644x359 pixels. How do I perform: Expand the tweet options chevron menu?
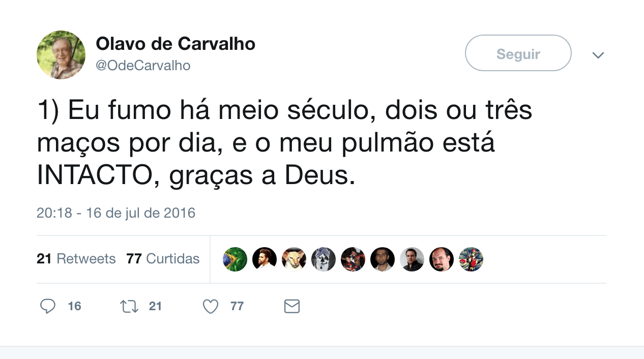(x=598, y=55)
